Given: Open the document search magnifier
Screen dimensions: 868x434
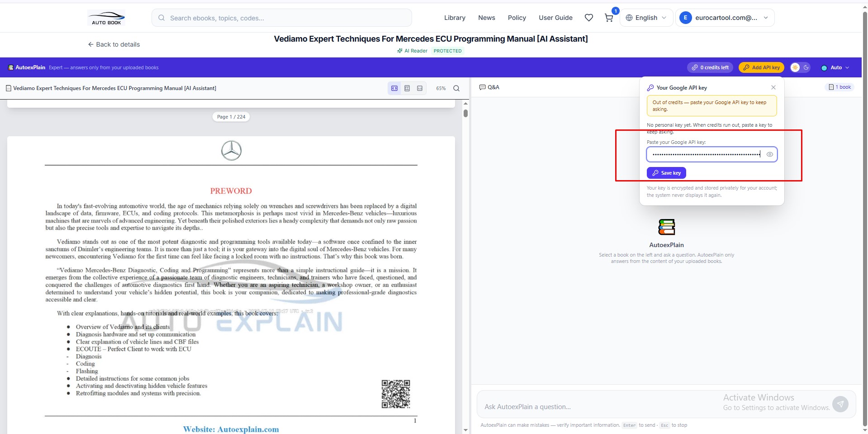Looking at the screenshot, I should click(x=456, y=88).
